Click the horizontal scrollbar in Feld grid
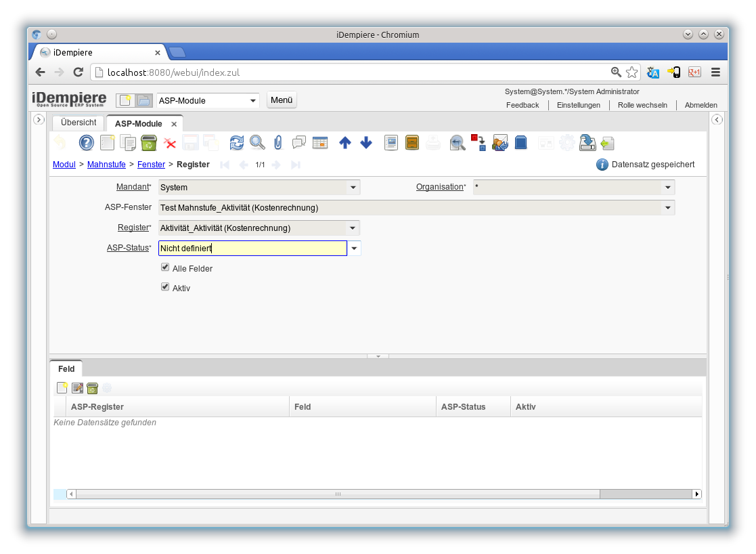The width and height of the screenshot is (756, 554). pyautogui.click(x=338, y=494)
